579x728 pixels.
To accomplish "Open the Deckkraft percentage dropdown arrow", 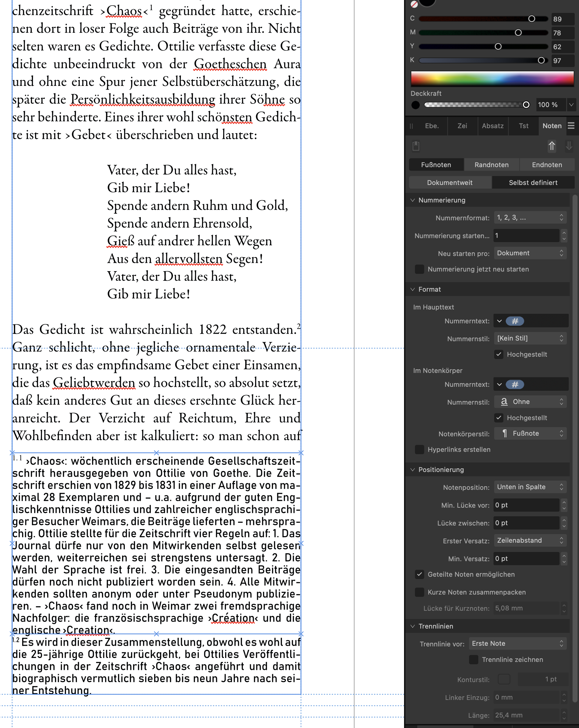I will pos(571,105).
